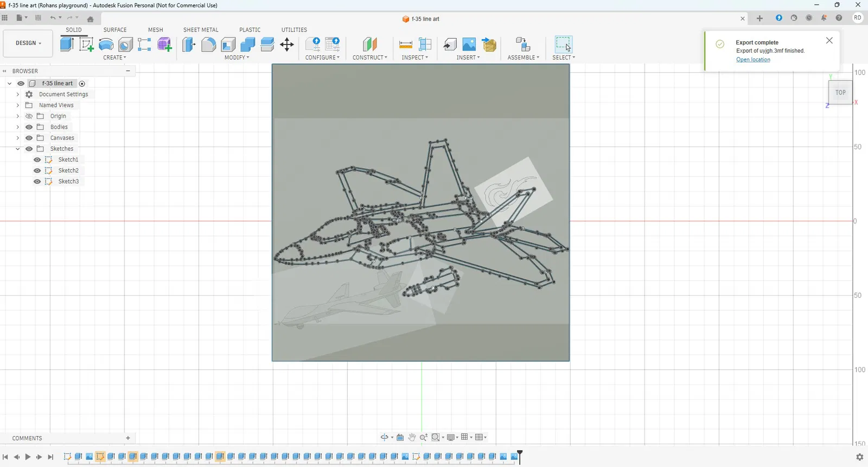Click the Insert Canvas image icon
This screenshot has width=868, height=467.
click(469, 44)
